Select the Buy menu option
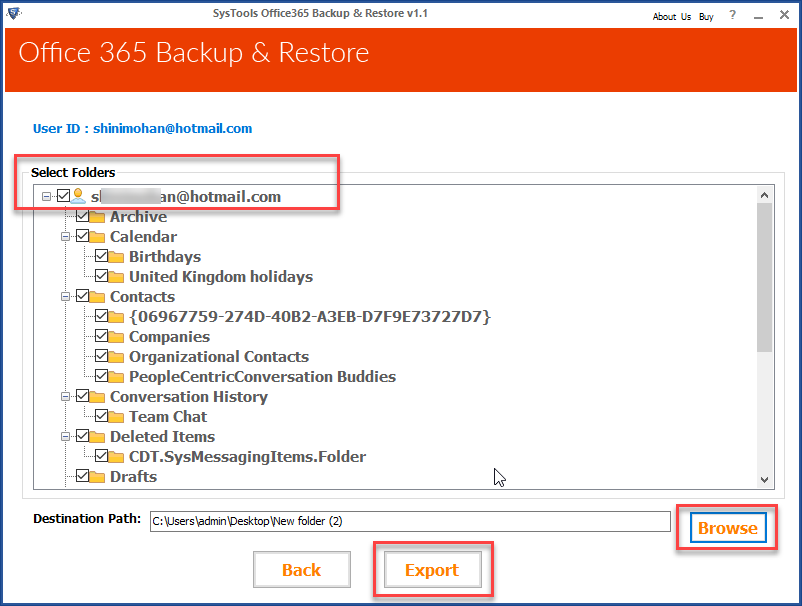This screenshot has height=606, width=802. [706, 16]
